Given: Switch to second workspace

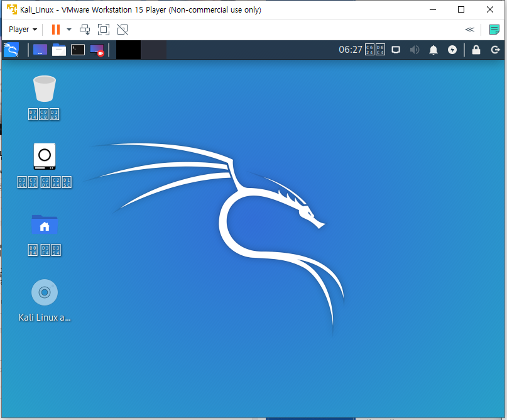Looking at the screenshot, I should 153,50.
